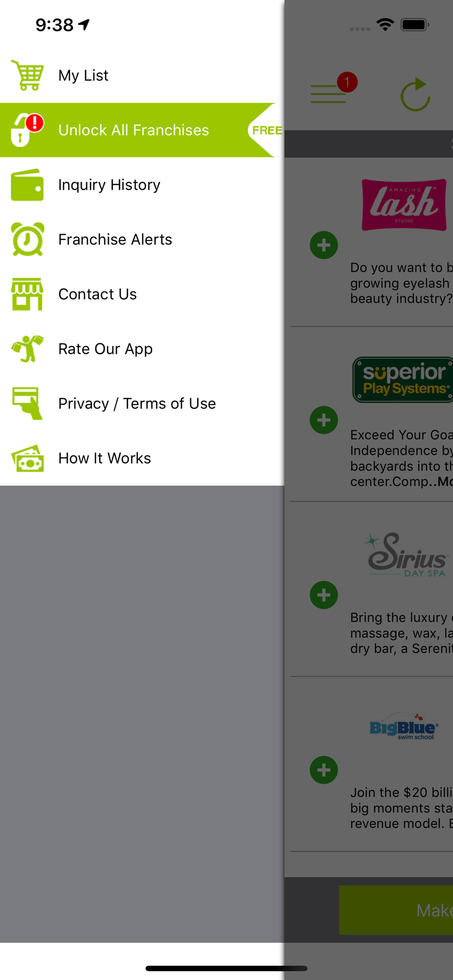
Task: Tap the shopper icon for Rate Our App
Action: click(x=27, y=349)
